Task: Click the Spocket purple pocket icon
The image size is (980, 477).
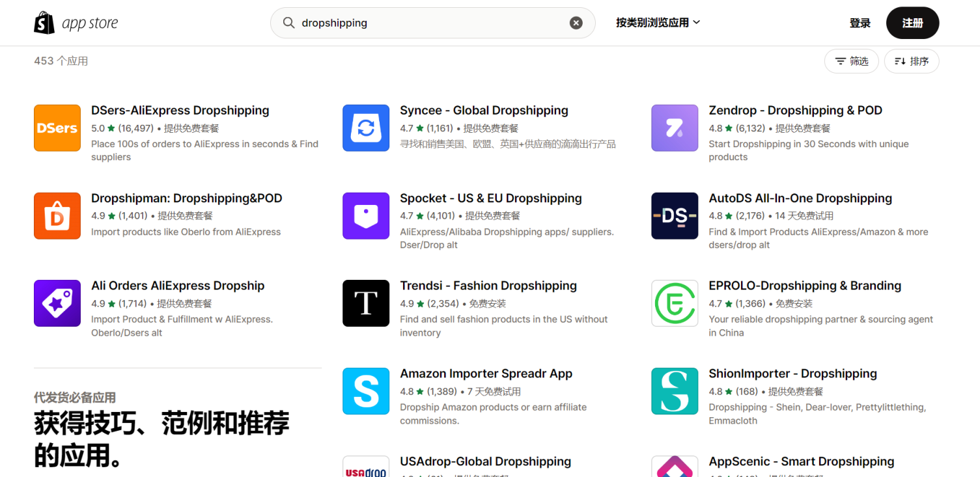Action: click(366, 215)
